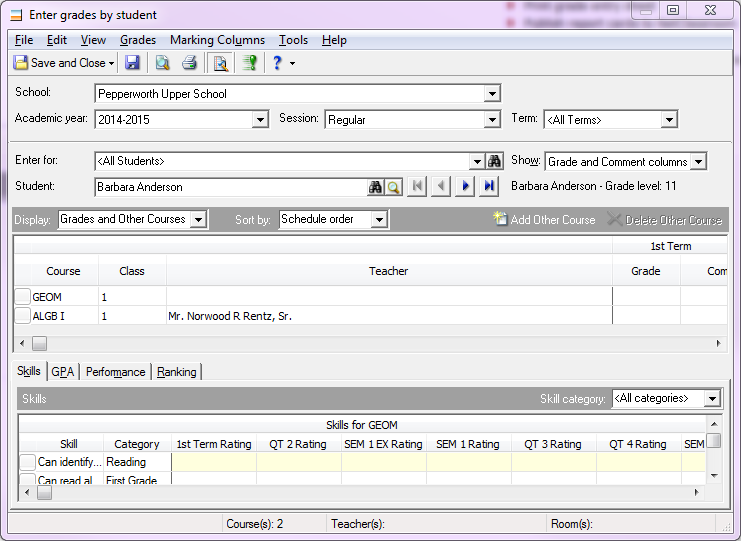
Task: Click skills grid horizontal scrollbar thumb
Action: [x=44, y=493]
